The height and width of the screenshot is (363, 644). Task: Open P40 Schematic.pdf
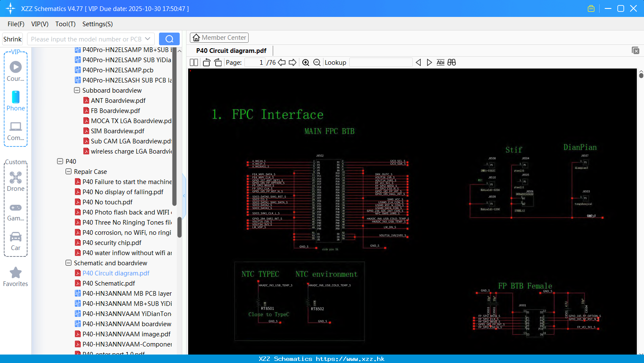tap(109, 283)
